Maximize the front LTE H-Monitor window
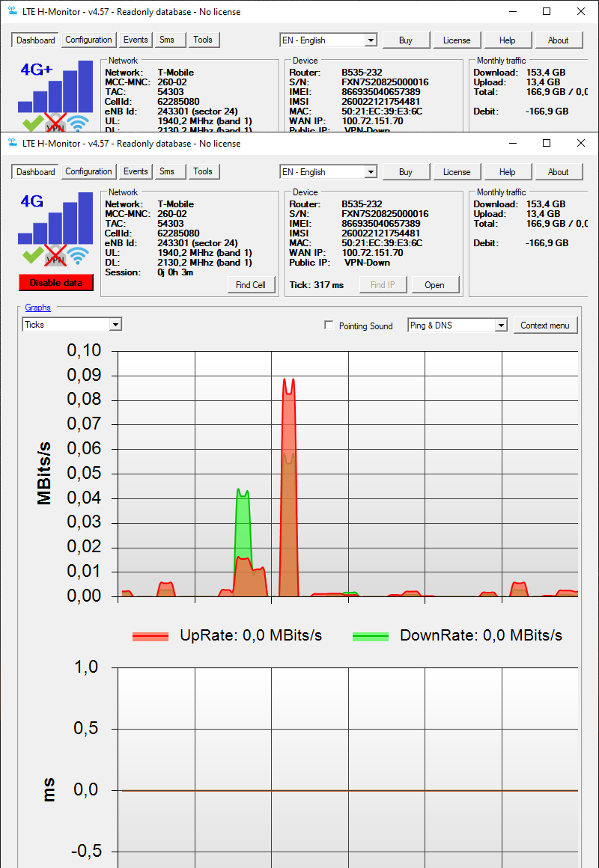The image size is (599, 868). point(547,143)
